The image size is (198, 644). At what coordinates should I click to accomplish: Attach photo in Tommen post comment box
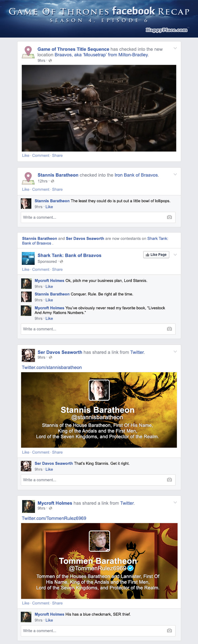pyautogui.click(x=169, y=631)
